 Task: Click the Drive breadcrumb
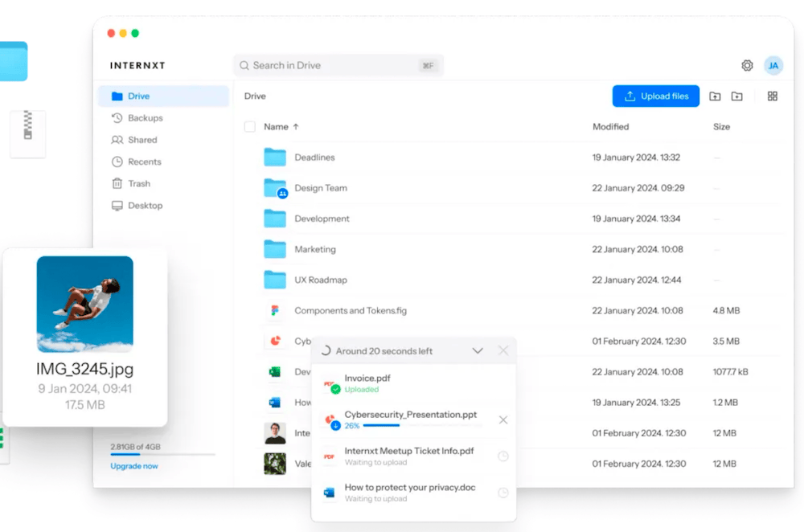click(x=255, y=96)
